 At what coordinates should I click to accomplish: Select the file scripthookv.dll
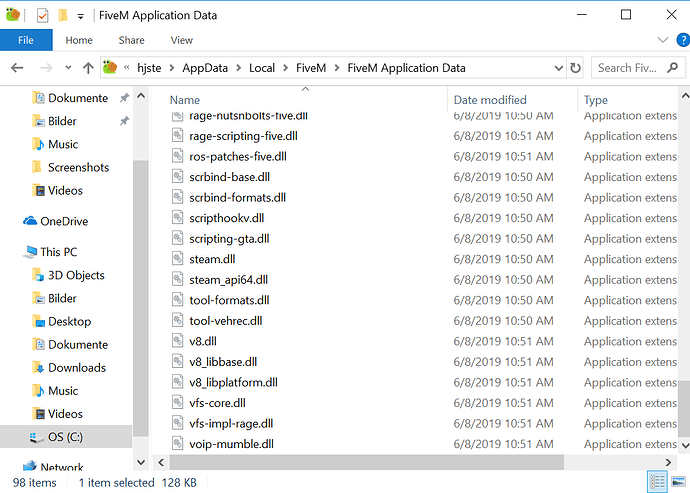pyautogui.click(x=227, y=218)
